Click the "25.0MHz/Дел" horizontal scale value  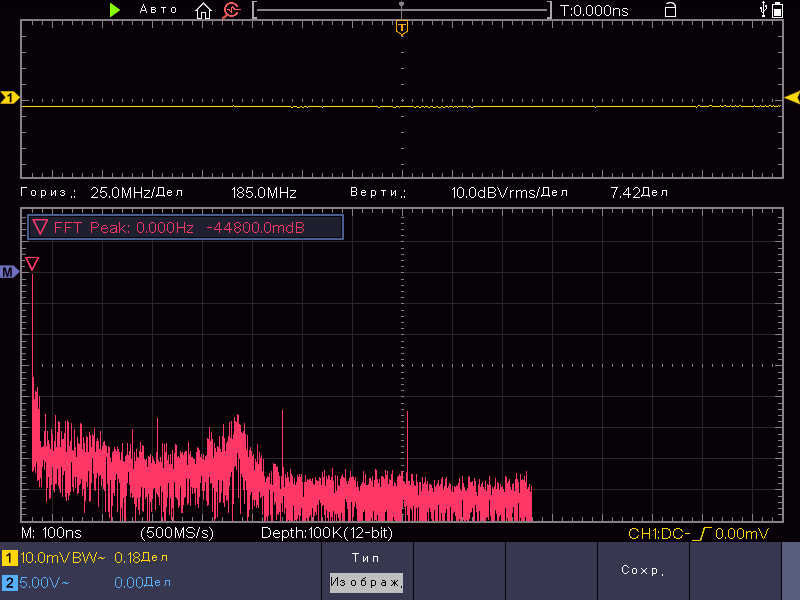137,192
